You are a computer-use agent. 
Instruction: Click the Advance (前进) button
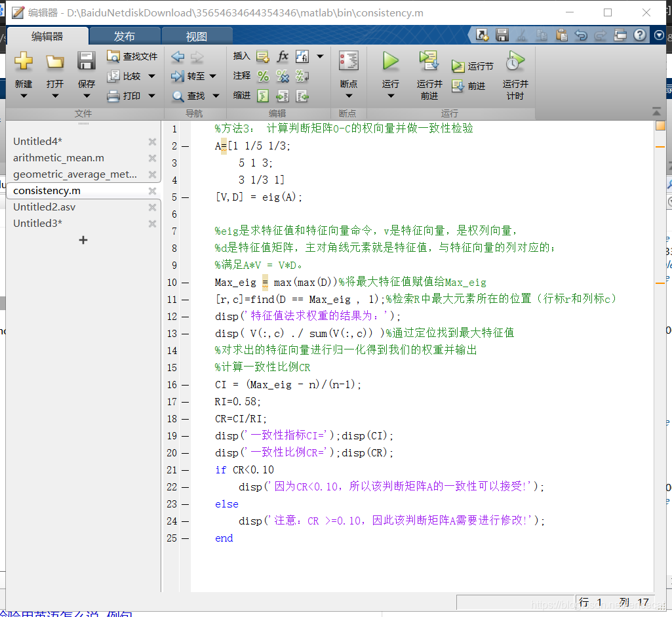[x=468, y=86]
